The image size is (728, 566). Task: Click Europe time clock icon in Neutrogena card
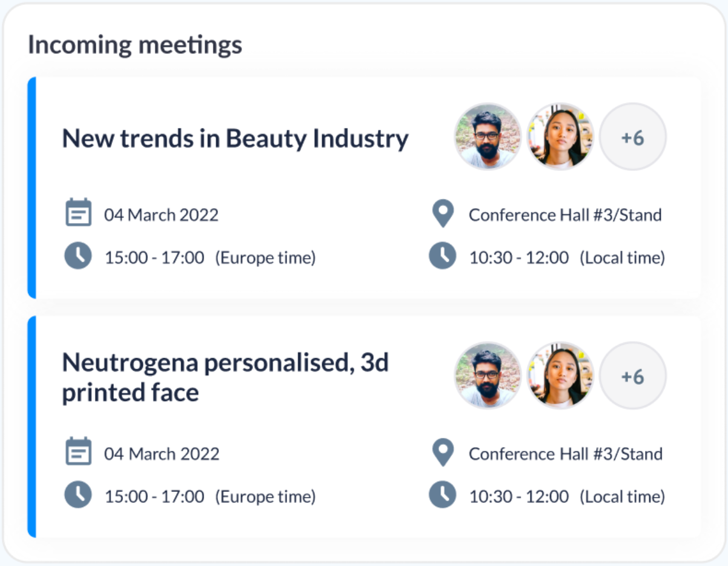78,495
